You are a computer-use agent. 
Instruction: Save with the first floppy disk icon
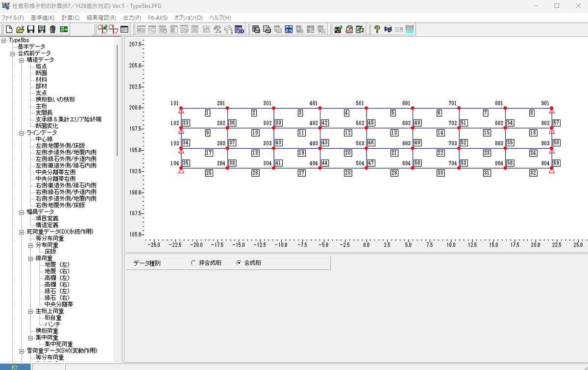[31, 29]
